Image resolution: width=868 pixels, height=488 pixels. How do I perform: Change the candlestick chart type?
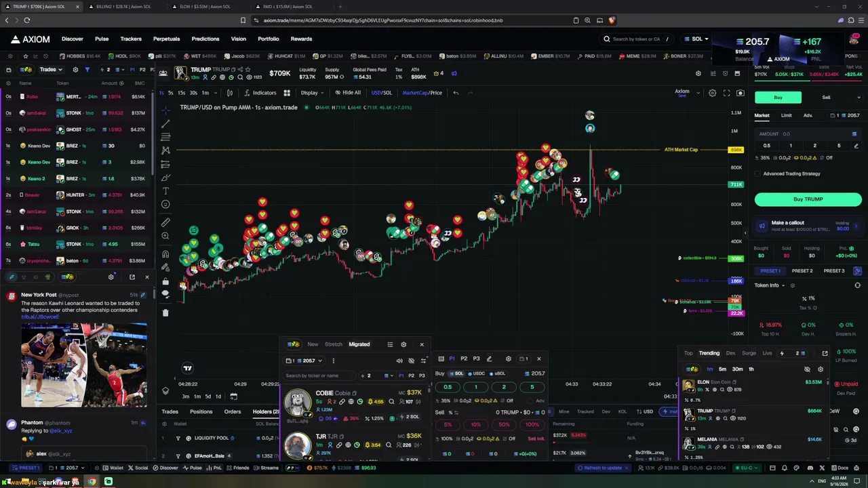[x=230, y=93]
